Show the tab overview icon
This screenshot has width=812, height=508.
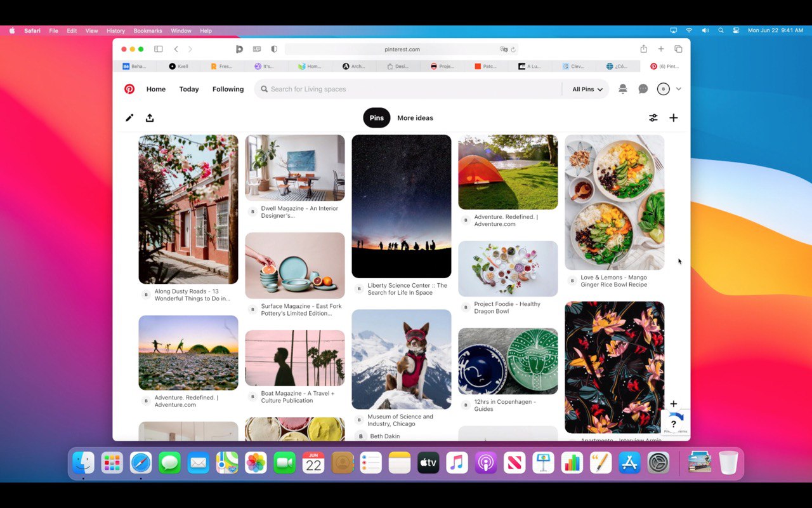click(678, 49)
